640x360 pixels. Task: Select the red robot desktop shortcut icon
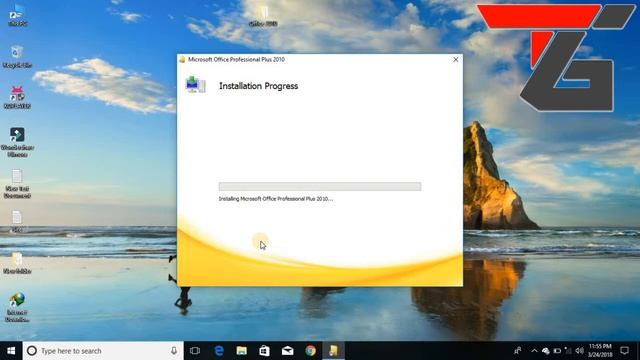click(x=17, y=98)
